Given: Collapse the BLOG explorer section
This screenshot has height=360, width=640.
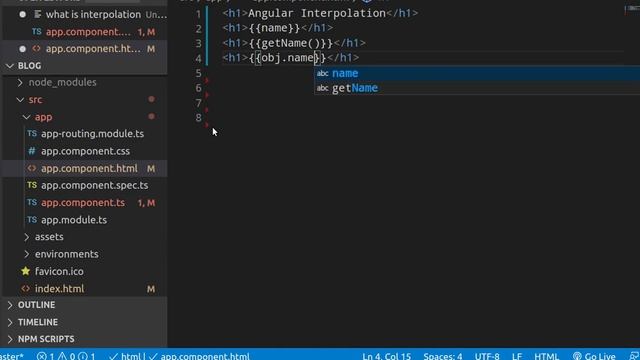Looking at the screenshot, I should pos(29,66).
